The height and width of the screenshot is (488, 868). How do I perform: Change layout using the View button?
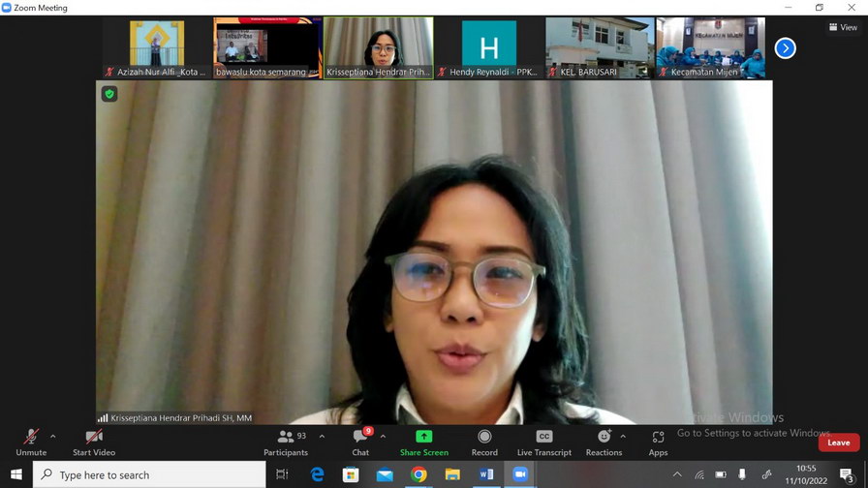[843, 27]
